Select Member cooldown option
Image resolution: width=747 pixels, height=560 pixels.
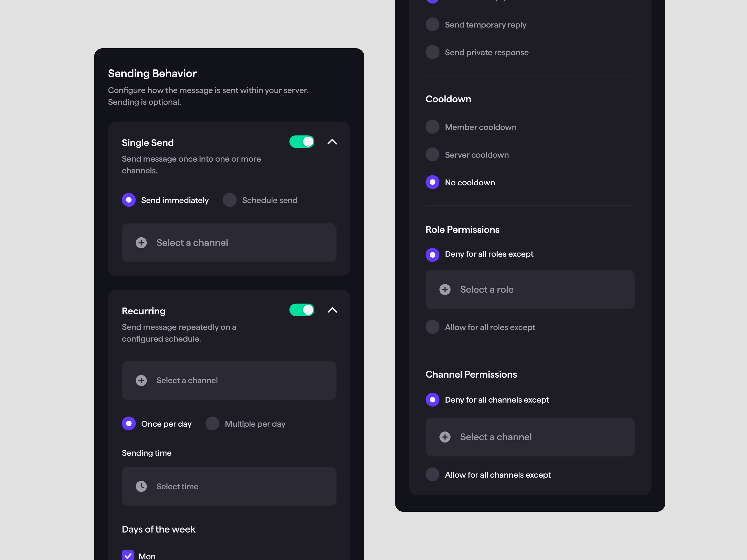click(x=433, y=127)
